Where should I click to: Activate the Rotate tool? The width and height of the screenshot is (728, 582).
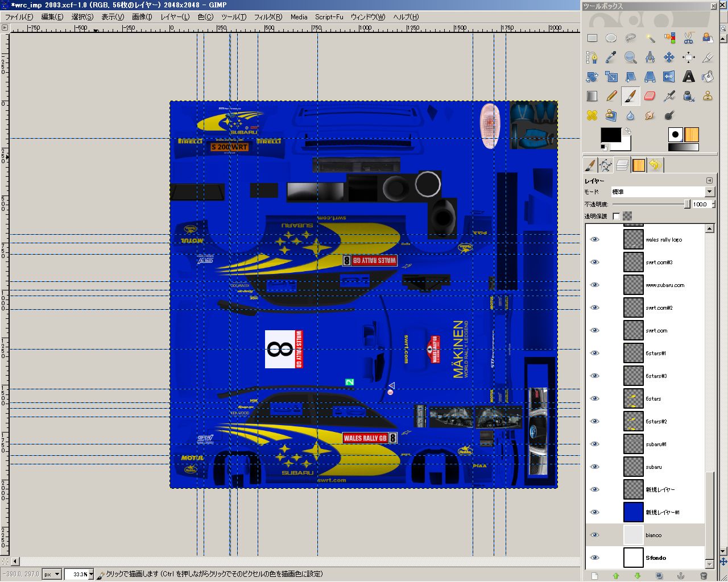pos(591,77)
